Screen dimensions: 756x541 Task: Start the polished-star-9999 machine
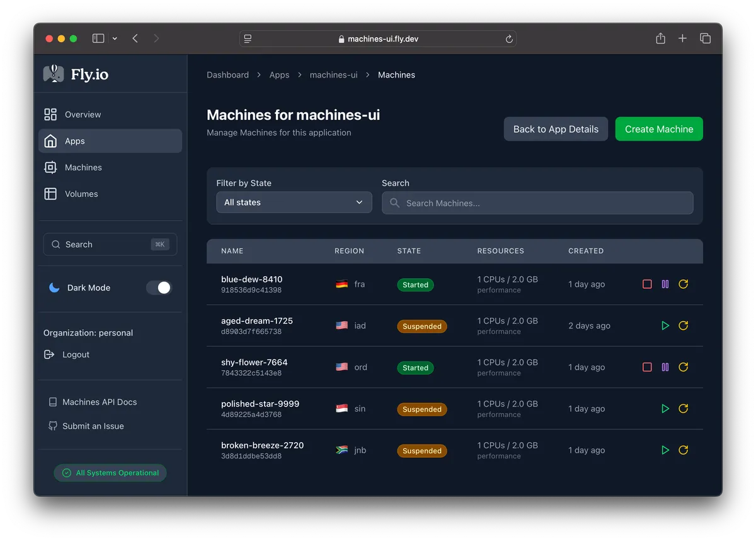[665, 409]
